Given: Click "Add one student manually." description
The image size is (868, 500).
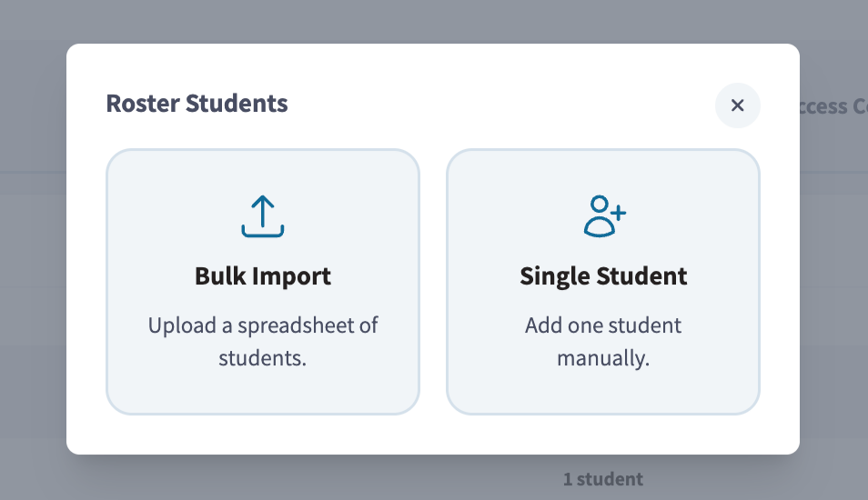Looking at the screenshot, I should [x=603, y=341].
